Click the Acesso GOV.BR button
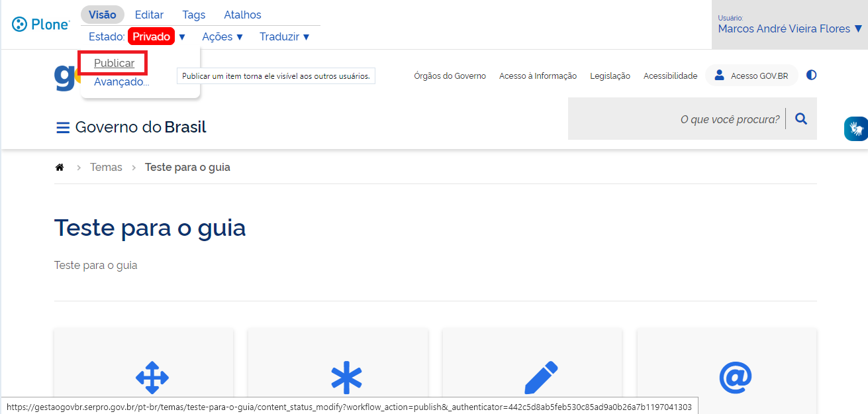Viewport: 868px width, 414px height. click(751, 76)
